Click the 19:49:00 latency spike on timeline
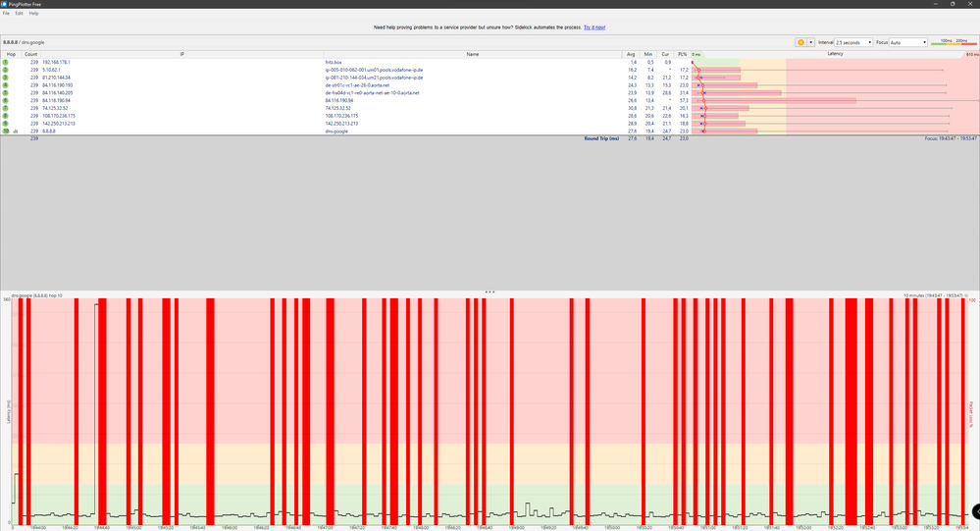This screenshot has width=980, height=531. (528, 509)
